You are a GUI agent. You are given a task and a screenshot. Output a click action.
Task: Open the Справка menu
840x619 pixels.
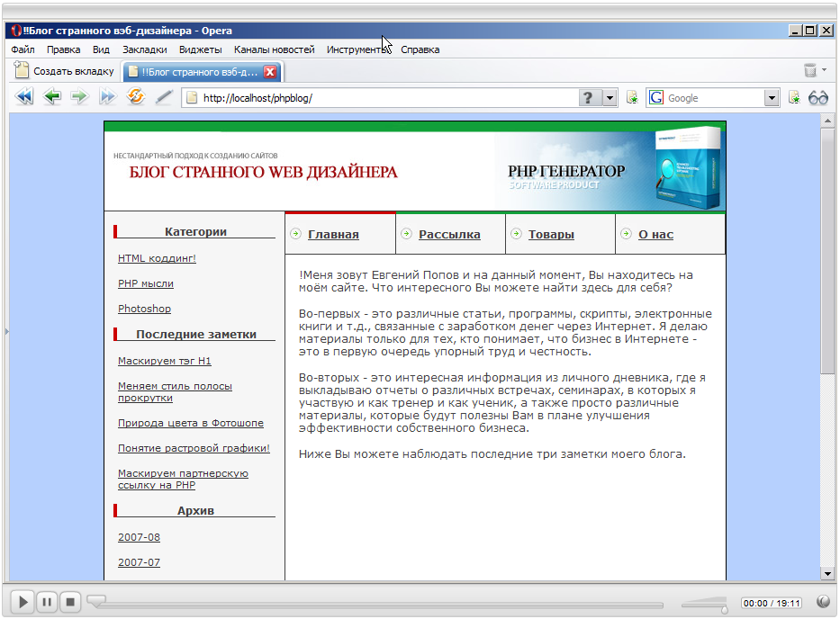(x=420, y=49)
